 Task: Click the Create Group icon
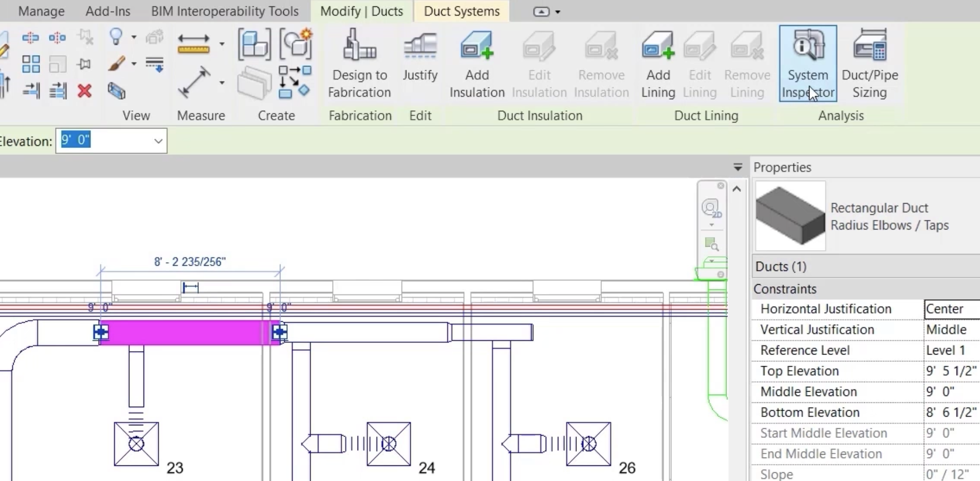(296, 44)
